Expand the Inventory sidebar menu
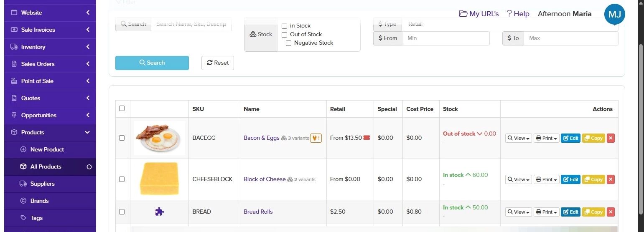The image size is (644, 232). point(50,47)
